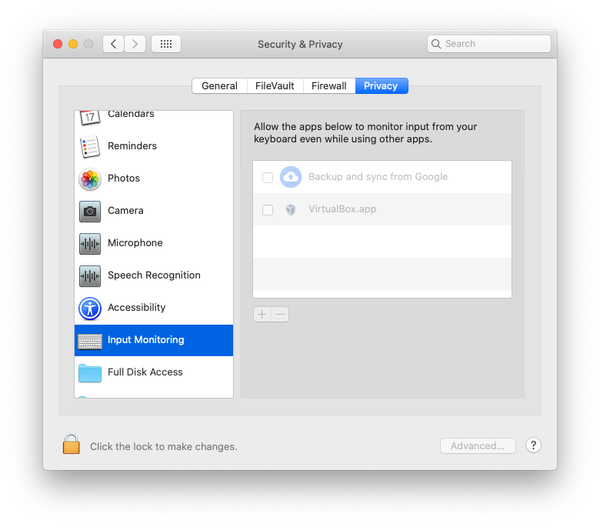
Task: Select the Photos label in the list
Action: click(x=124, y=178)
